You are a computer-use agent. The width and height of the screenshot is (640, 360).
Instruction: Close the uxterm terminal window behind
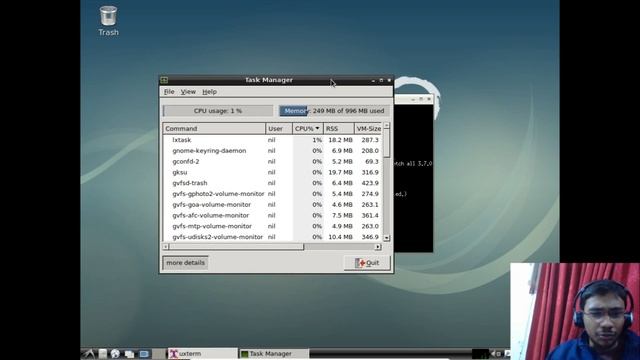[429, 99]
